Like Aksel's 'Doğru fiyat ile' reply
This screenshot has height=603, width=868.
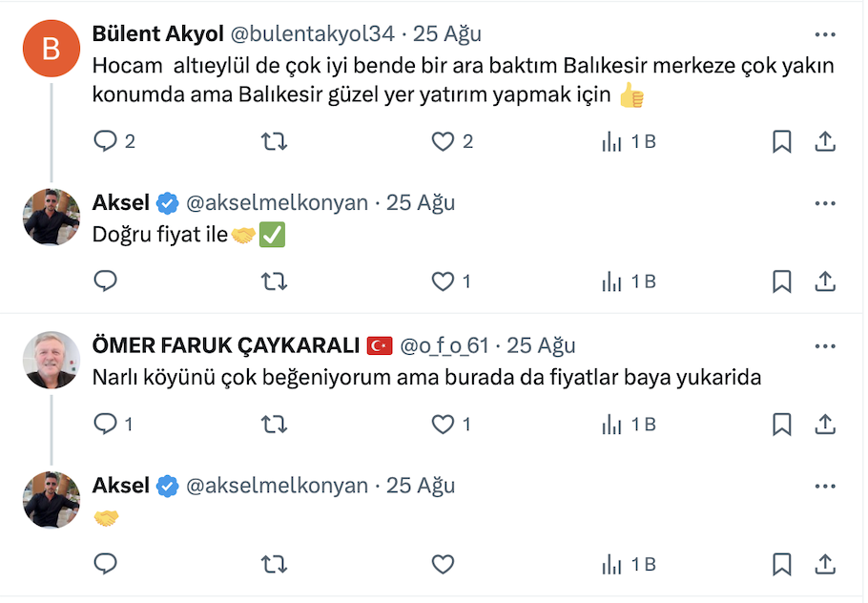tap(443, 281)
